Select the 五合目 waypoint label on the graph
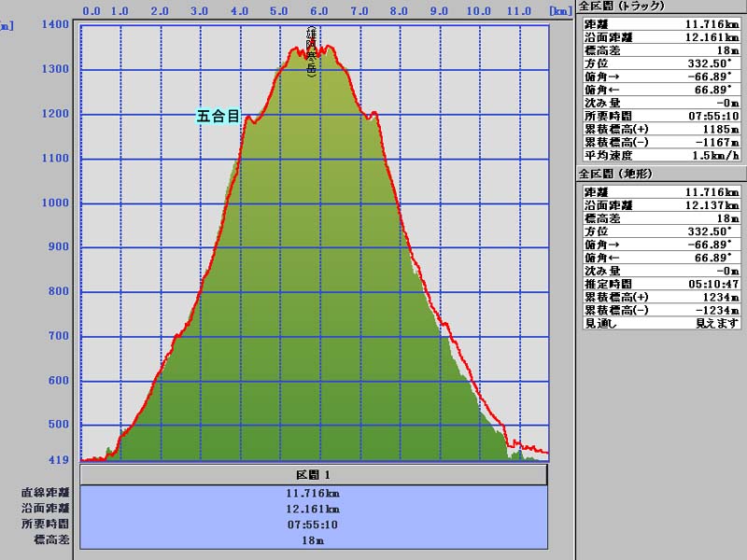 218,116
